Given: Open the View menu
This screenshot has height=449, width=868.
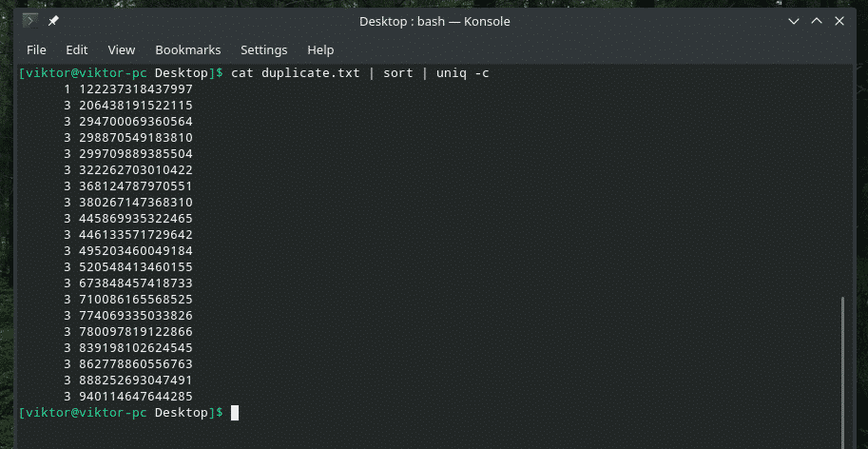Looking at the screenshot, I should [121, 49].
